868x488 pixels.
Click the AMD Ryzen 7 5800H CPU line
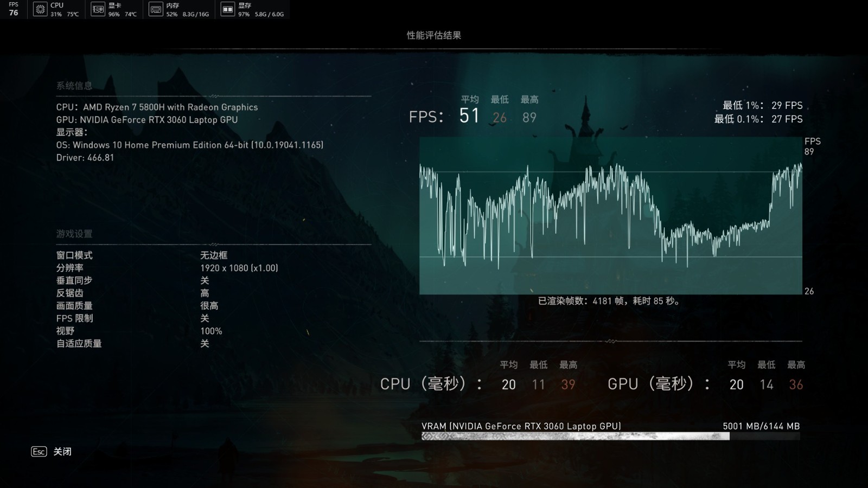click(157, 107)
